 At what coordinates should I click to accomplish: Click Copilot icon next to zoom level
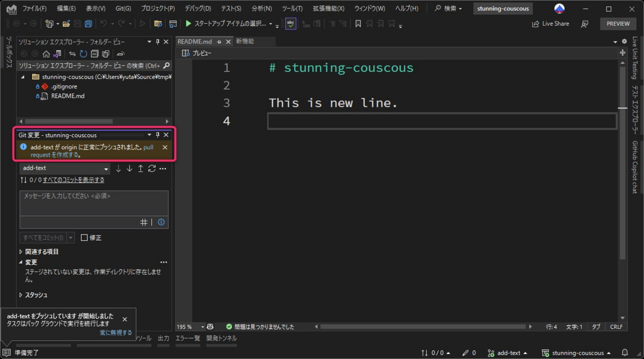tap(211, 326)
